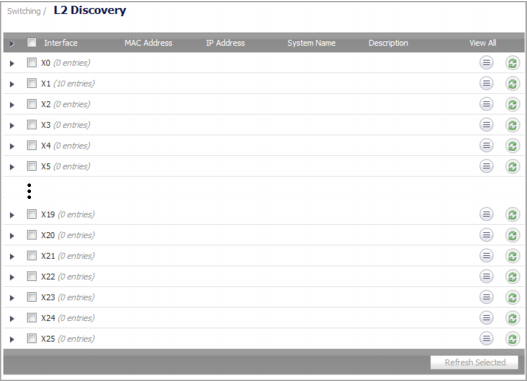Refresh the X23 interface entries
527x381 pixels.
(x=512, y=298)
